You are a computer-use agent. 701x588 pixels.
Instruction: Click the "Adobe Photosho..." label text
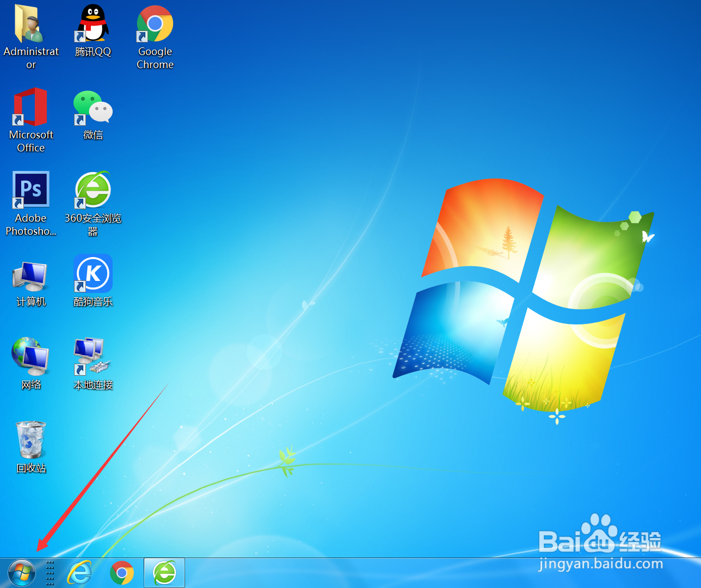click(31, 224)
